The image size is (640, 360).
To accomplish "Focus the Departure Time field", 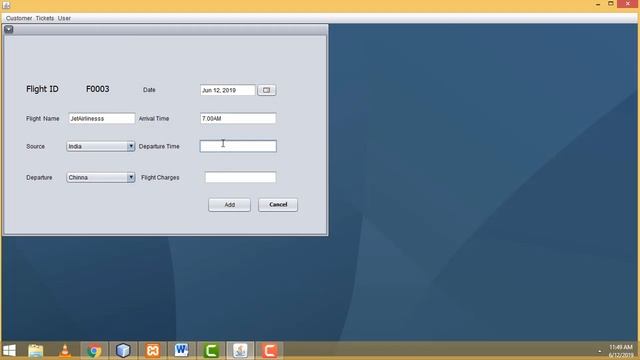I will tap(238, 146).
